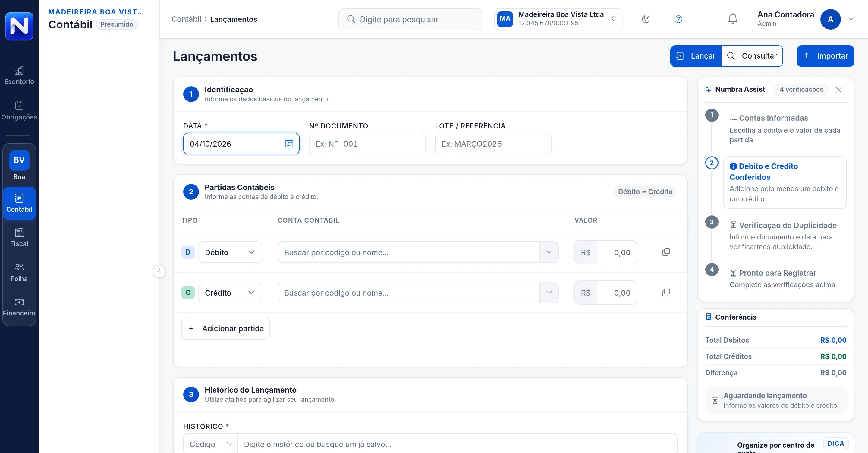Go to Contábil breadcrumb

coord(186,19)
